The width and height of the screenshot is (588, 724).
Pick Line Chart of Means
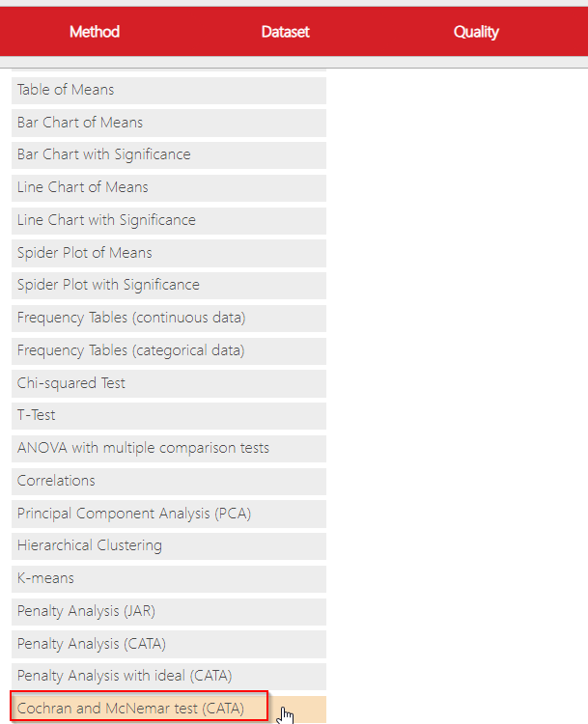coord(168,187)
